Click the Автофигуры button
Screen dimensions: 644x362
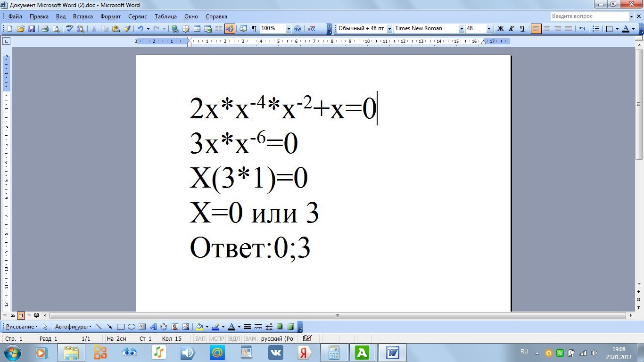(x=73, y=327)
